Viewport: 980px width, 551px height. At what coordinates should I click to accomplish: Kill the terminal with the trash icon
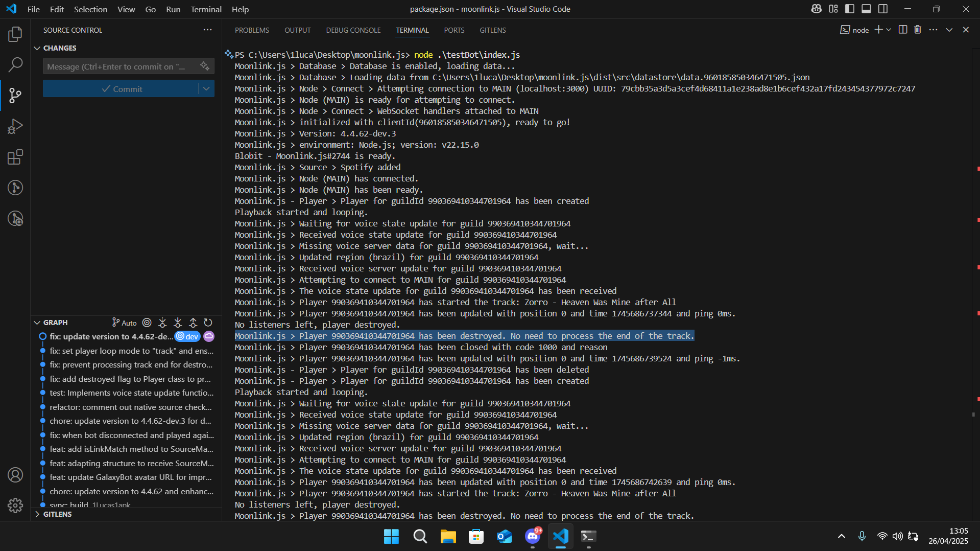[918, 30]
